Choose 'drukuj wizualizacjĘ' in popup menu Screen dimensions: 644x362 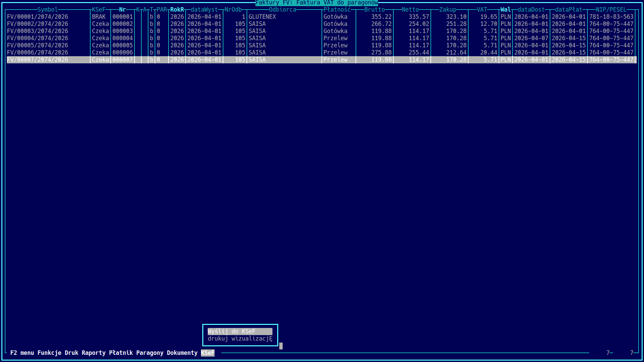[x=240, y=339]
